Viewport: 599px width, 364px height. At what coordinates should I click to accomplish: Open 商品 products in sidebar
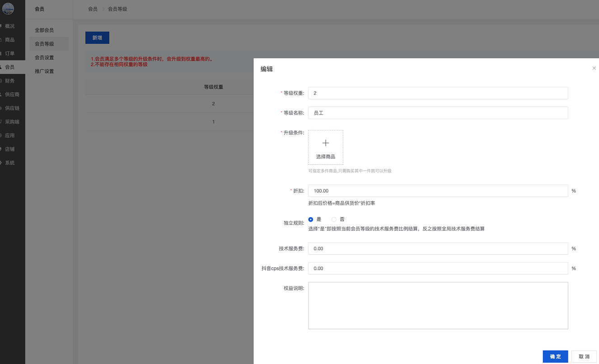[10, 40]
